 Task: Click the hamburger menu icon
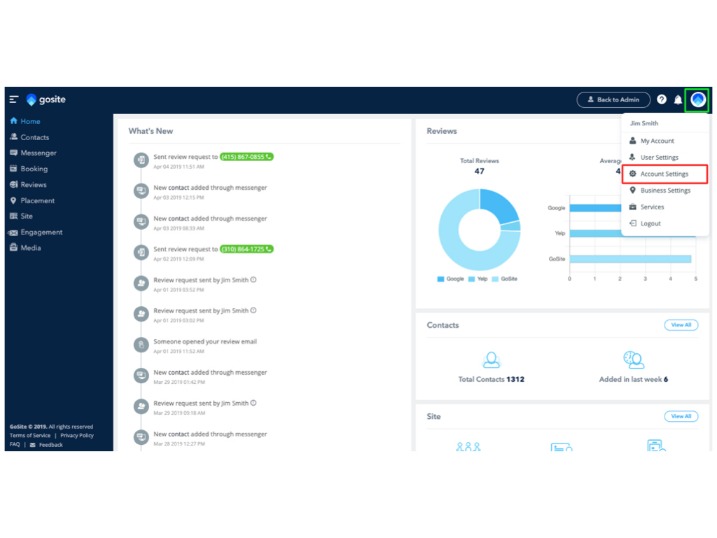(x=14, y=100)
